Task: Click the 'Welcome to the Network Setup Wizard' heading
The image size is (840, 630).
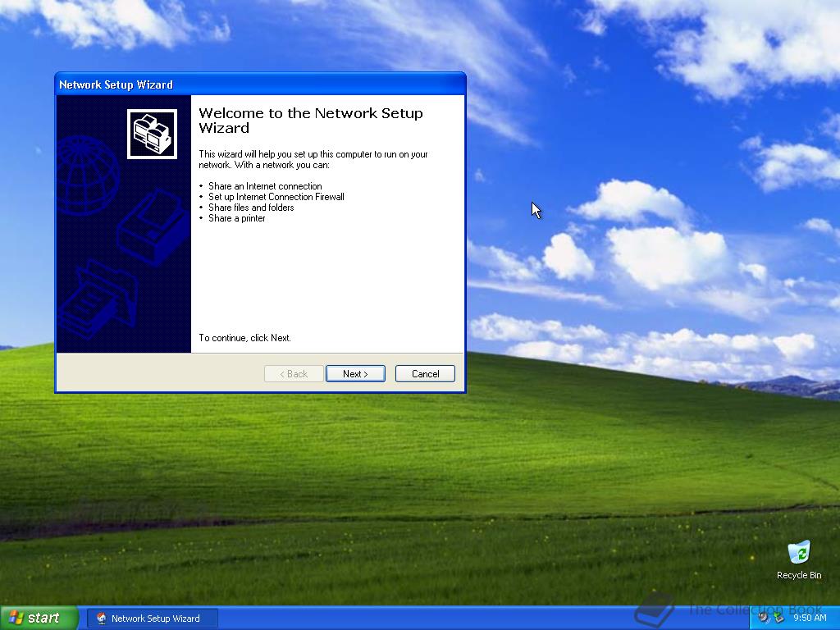Action: click(311, 121)
